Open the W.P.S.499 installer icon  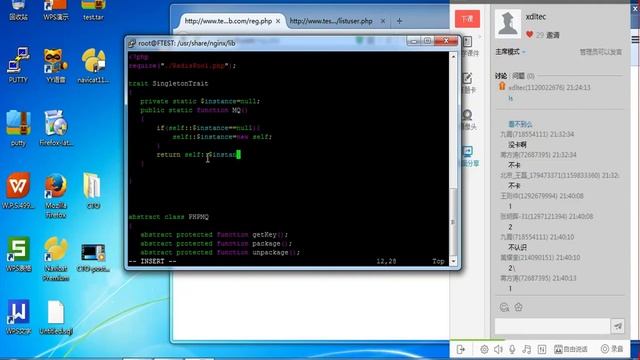pyautogui.click(x=18, y=190)
